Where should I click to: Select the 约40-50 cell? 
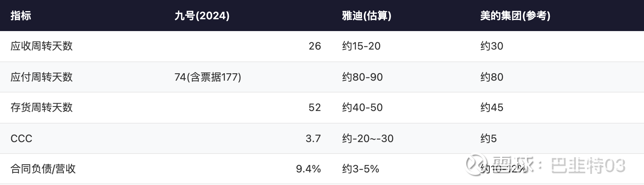(x=362, y=107)
